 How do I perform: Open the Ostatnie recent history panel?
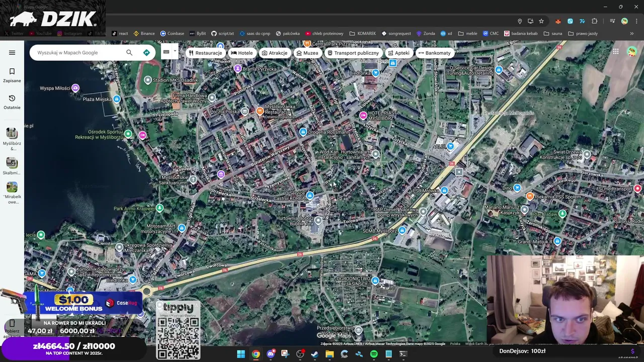(12, 102)
